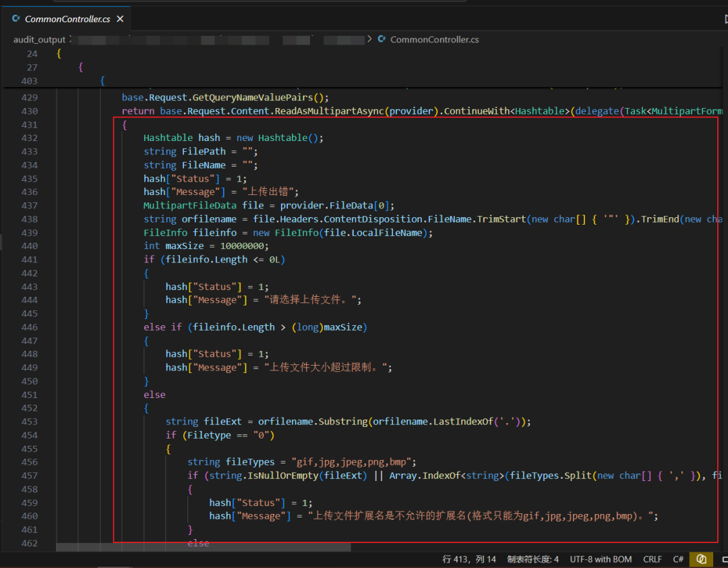This screenshot has height=568, width=728.
Task: Select line number 431 in the gutter
Action: [29, 125]
